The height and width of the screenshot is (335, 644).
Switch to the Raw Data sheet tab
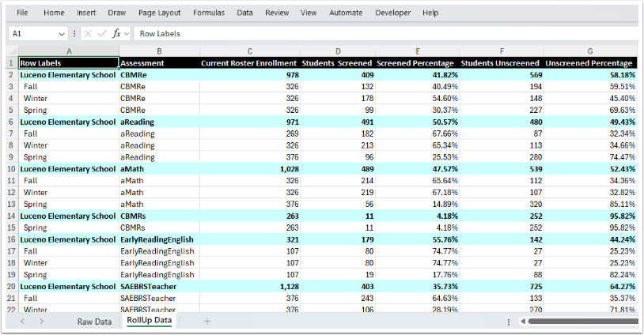(x=94, y=322)
